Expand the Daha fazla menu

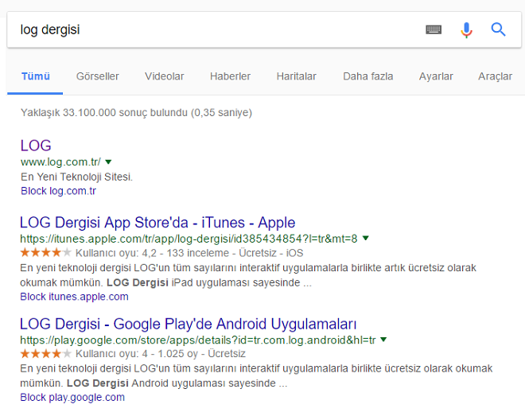coord(368,76)
